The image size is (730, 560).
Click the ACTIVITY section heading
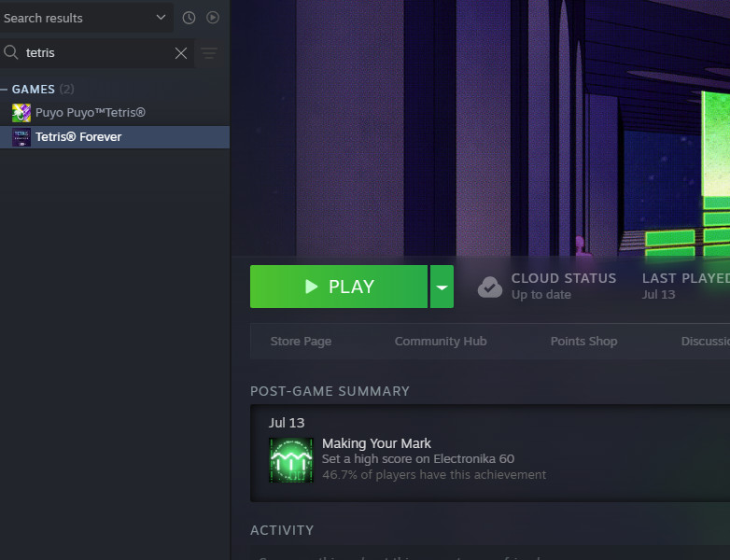[282, 530]
